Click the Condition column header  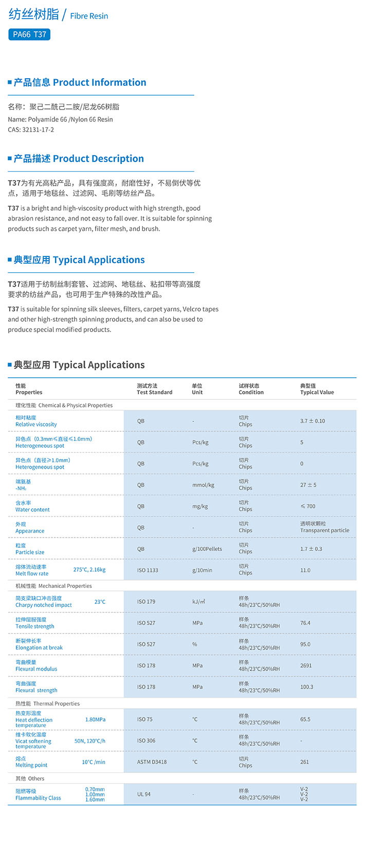click(x=251, y=389)
